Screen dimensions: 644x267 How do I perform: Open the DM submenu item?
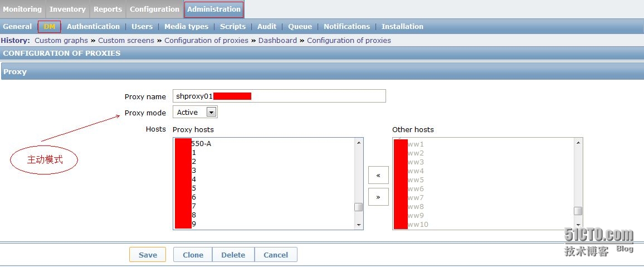point(49,26)
